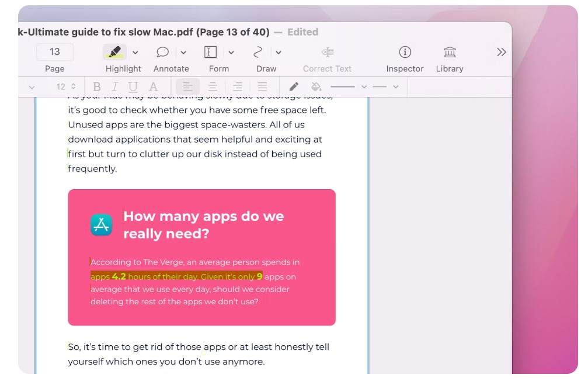The image size is (588, 392).
Task: Activate the Form text field tool
Action: [210, 52]
